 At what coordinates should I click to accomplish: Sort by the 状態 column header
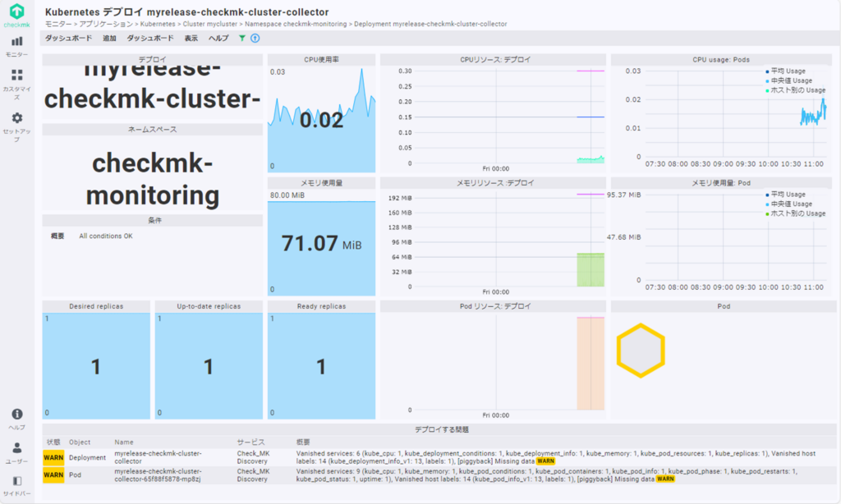(53, 442)
